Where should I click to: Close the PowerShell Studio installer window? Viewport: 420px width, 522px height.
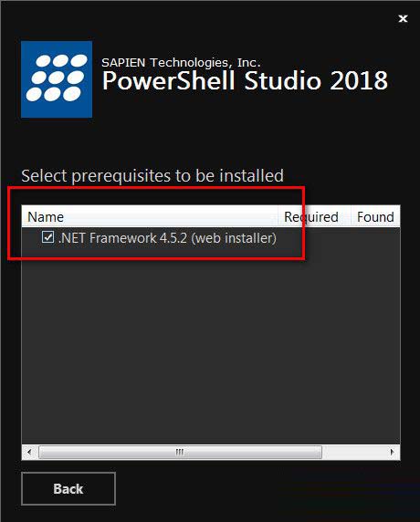[x=403, y=18]
